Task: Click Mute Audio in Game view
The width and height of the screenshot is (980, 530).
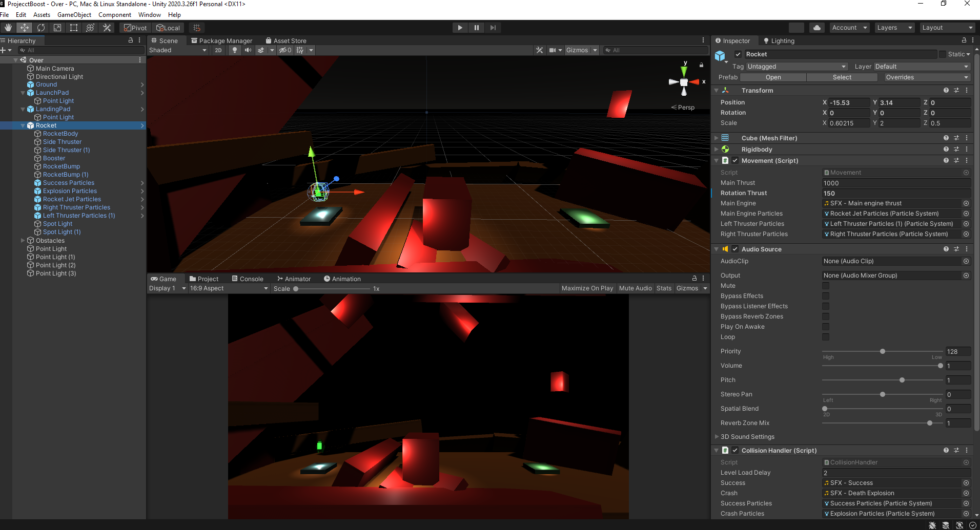Action: point(635,288)
